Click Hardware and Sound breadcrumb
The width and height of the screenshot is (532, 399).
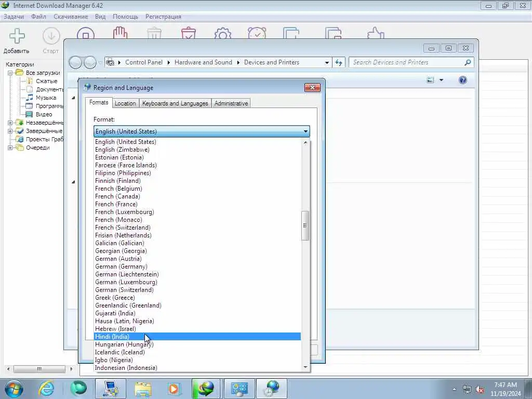coord(203,62)
